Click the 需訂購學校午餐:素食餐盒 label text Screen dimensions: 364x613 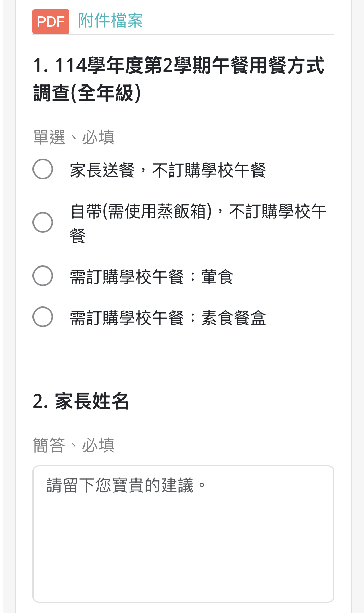tap(168, 318)
